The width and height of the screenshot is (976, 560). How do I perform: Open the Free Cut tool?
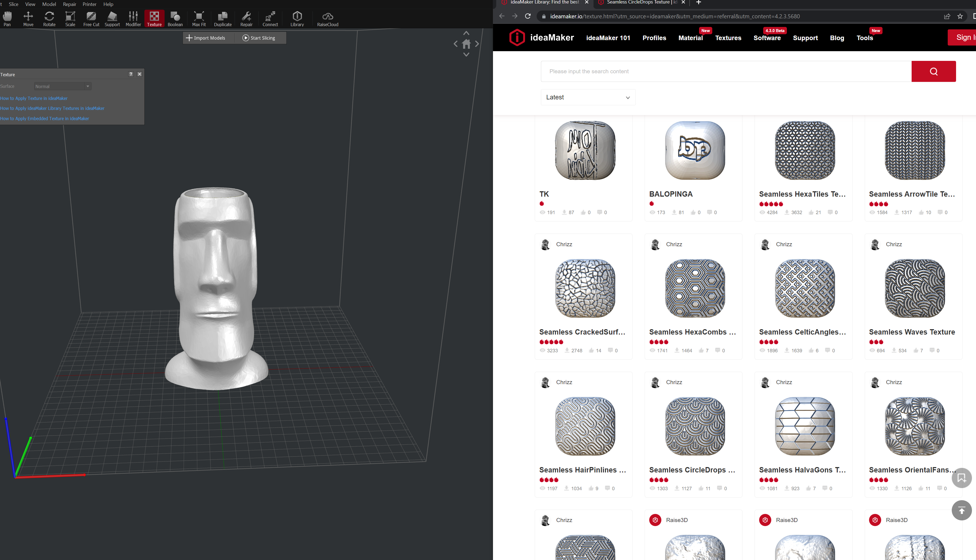[91, 19]
